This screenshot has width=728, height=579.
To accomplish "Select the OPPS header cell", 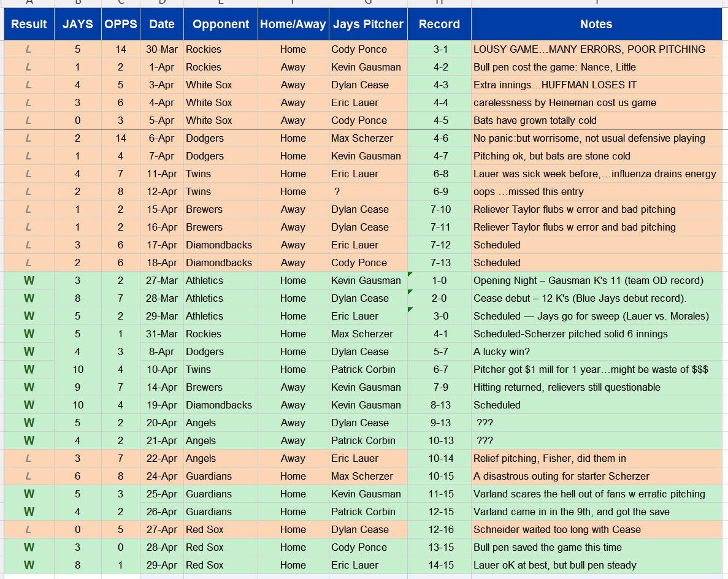I will pos(121,25).
